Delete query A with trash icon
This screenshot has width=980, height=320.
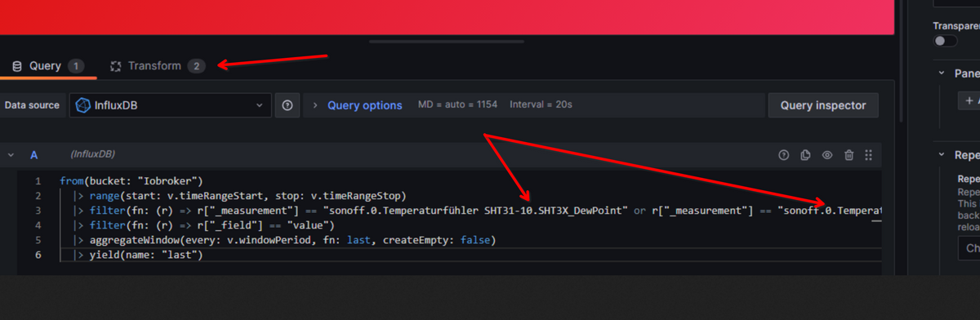coord(849,155)
